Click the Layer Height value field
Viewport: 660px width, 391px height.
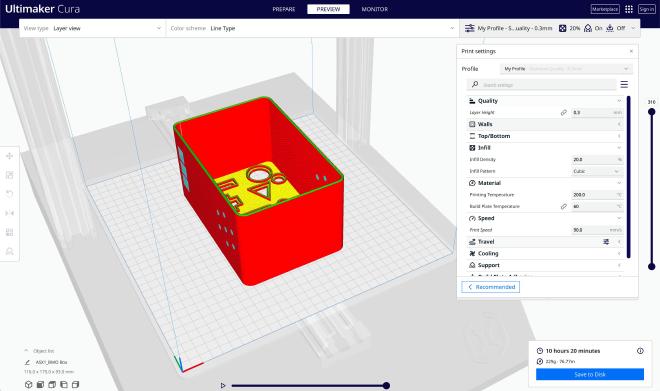(x=597, y=112)
